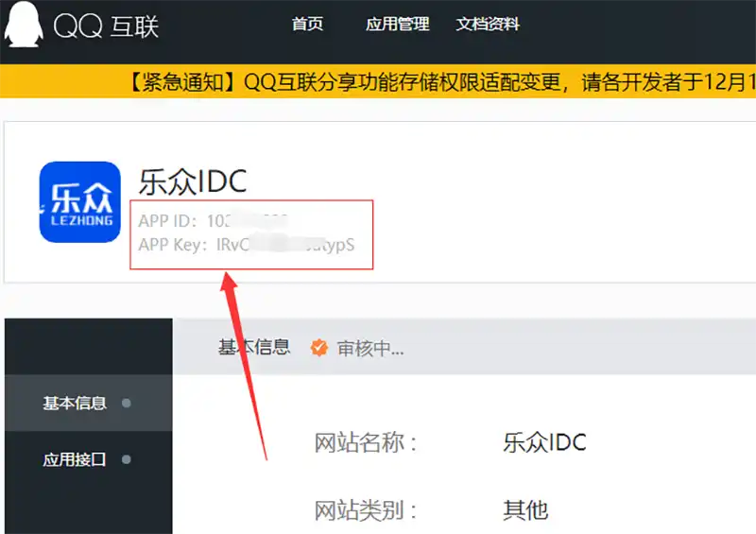Screen dimensions: 756x534
Task: Click the 网站类别 value 其他
Action: pos(525,510)
